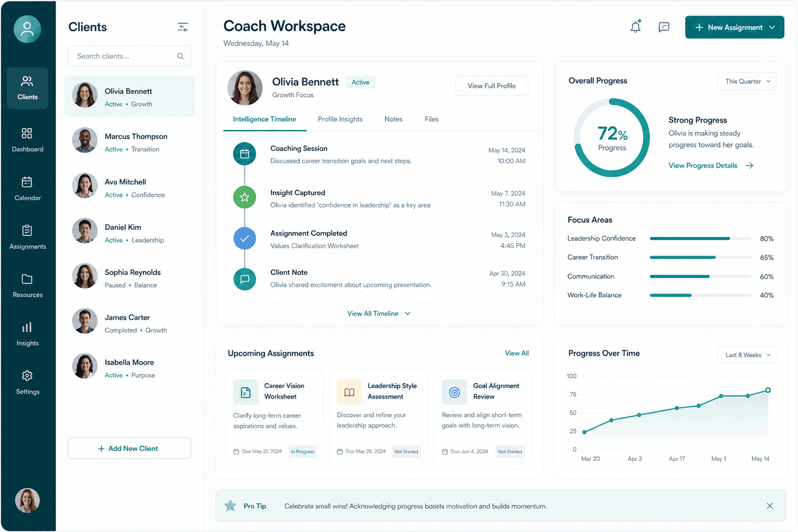Click View Full Profile button

(x=491, y=86)
